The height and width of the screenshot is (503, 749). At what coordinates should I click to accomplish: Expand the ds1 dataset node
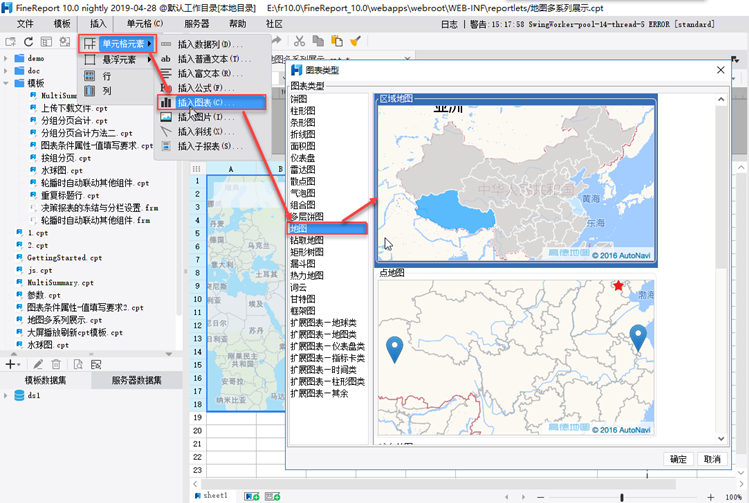(6, 396)
